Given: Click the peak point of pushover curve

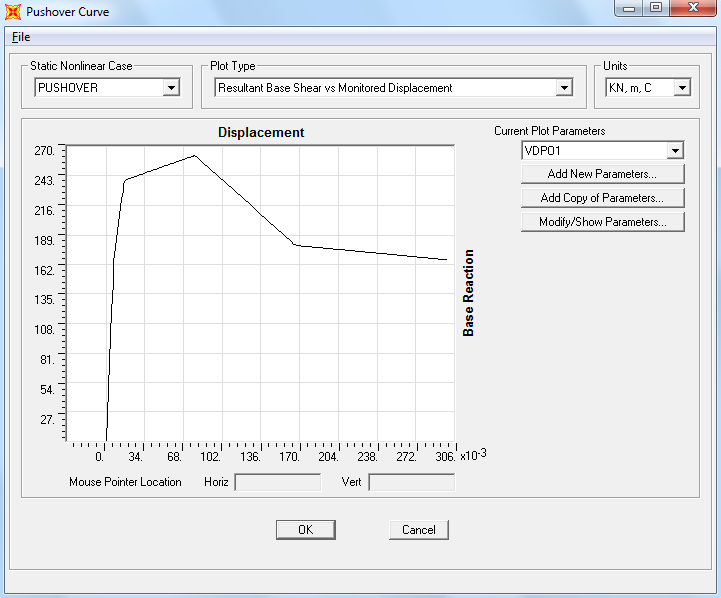Looking at the screenshot, I should [x=195, y=155].
